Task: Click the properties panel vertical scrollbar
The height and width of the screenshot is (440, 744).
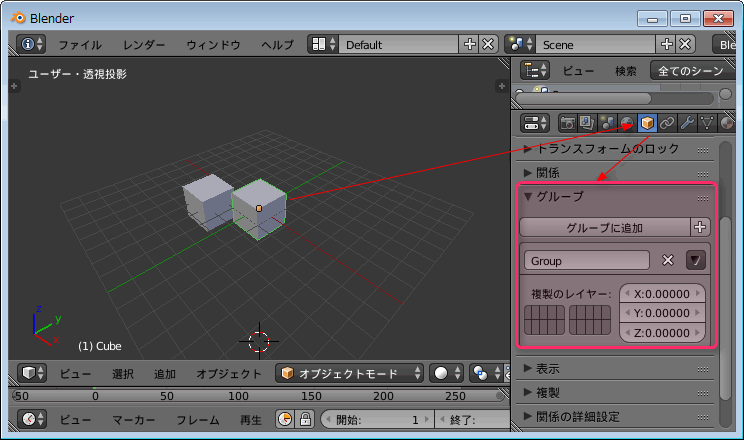Action: pyautogui.click(x=725, y=309)
